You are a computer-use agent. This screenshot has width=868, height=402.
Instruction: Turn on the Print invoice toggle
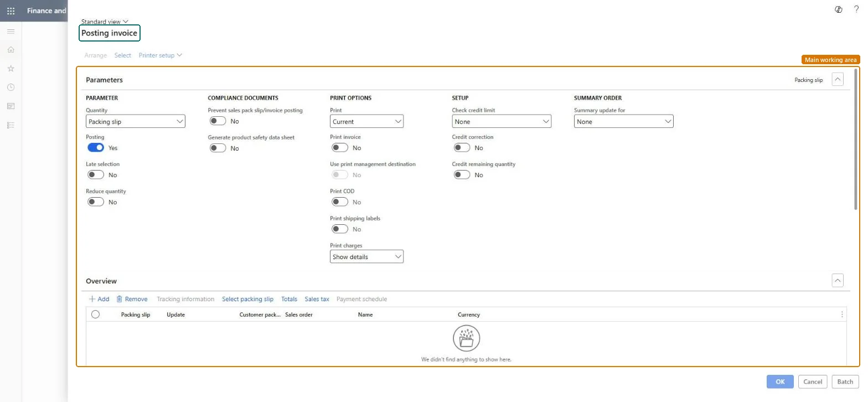click(340, 148)
